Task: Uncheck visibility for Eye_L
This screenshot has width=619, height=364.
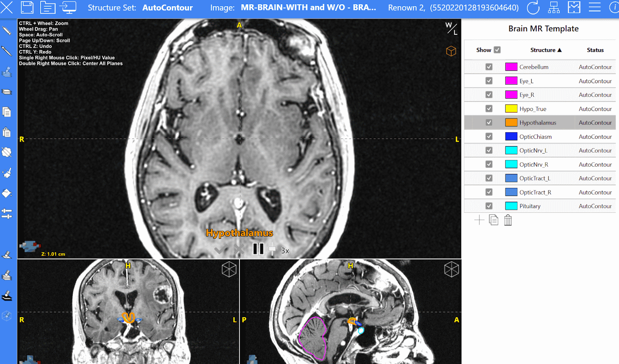Action: coord(489,81)
